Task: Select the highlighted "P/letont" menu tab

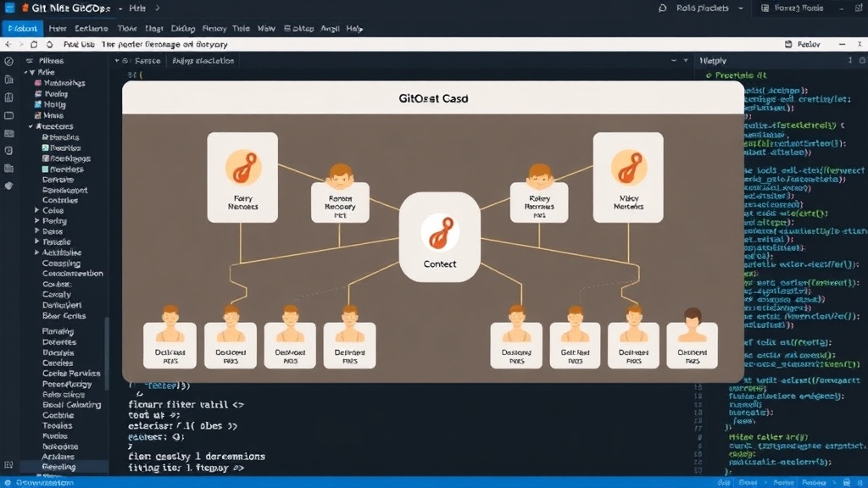Action: (x=22, y=28)
